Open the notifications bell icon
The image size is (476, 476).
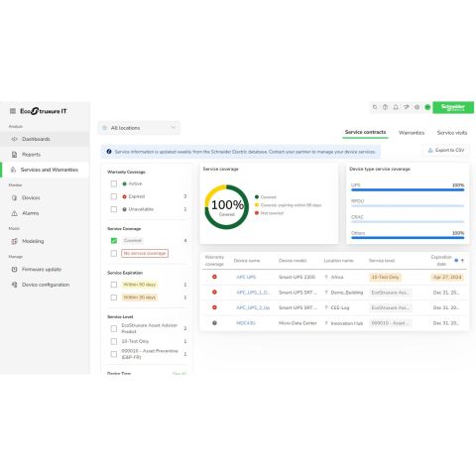pos(396,107)
